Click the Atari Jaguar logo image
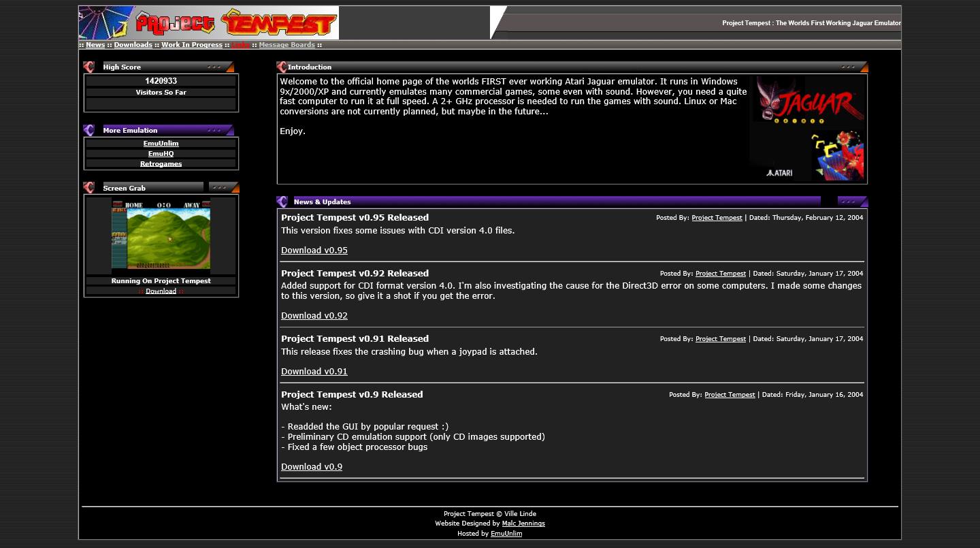The height and width of the screenshot is (548, 980). pyautogui.click(x=807, y=128)
